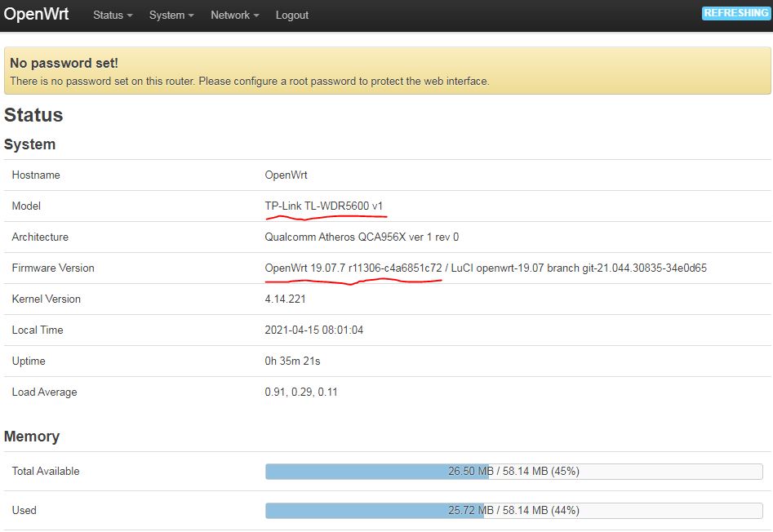Open the Status dropdown in navbar
This screenshot has width=773, height=532.
pyautogui.click(x=113, y=15)
